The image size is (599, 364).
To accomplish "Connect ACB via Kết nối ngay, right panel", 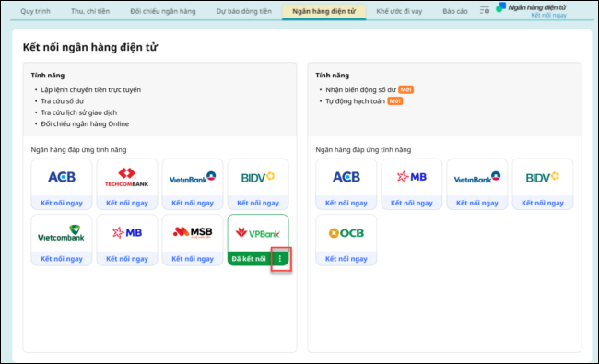I will [346, 203].
